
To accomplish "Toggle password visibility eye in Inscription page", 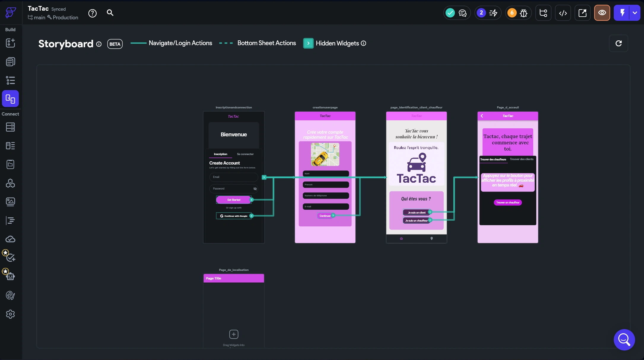I will (x=255, y=189).
